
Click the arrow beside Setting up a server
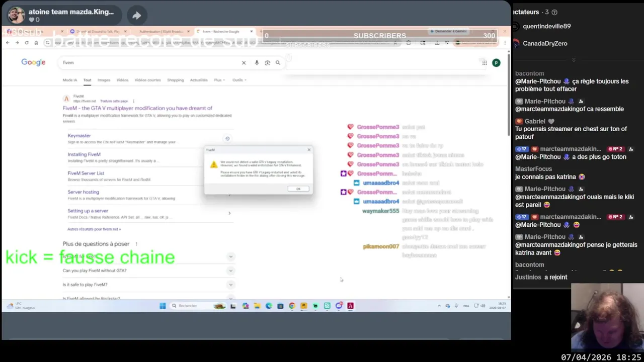tap(229, 213)
